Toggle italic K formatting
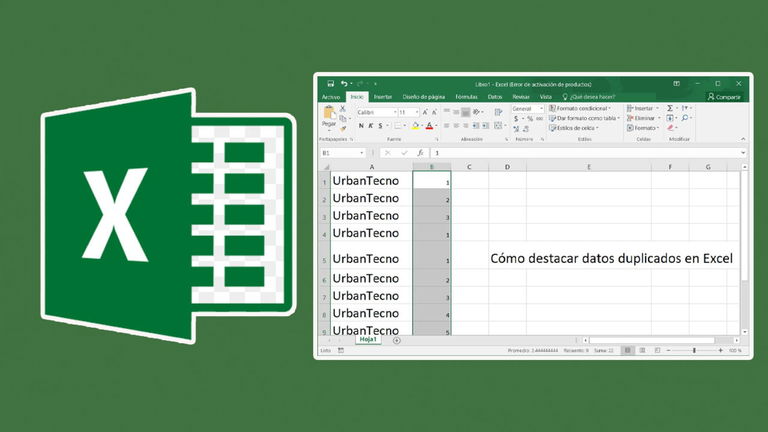This screenshot has height=432, width=768. point(370,126)
